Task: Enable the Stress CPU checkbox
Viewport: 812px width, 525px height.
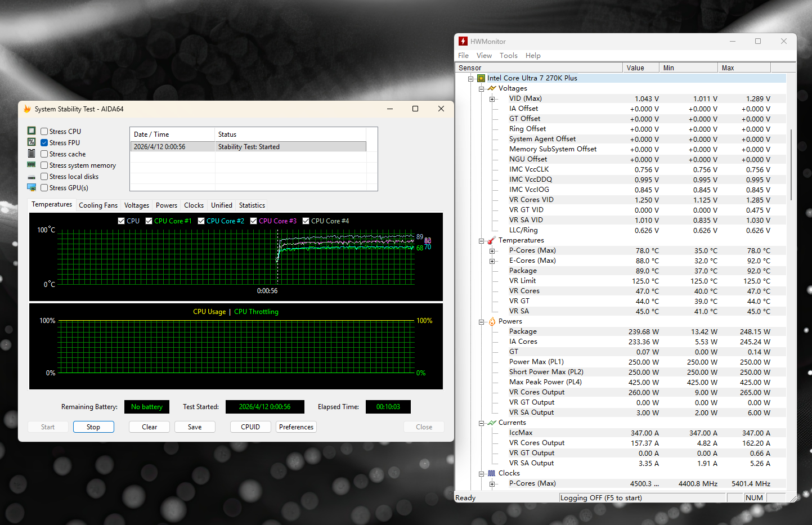Action: (44, 132)
